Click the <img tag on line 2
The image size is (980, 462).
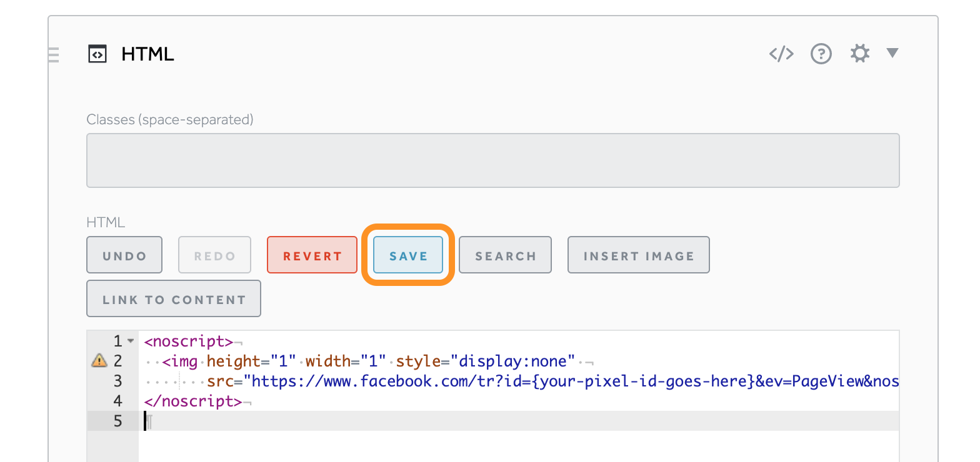point(180,361)
